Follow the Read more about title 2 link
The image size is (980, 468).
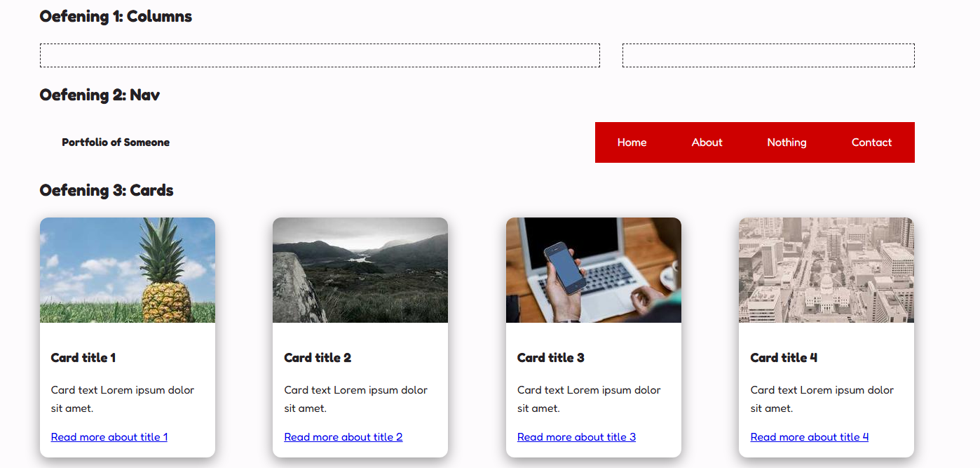tap(343, 437)
